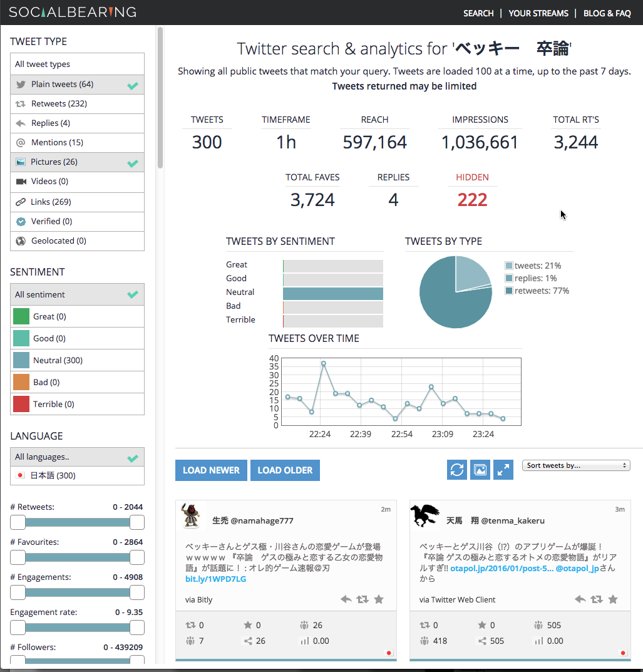643x672 pixels.
Task: Toggle Replies (4) filter
Action: tap(77, 123)
